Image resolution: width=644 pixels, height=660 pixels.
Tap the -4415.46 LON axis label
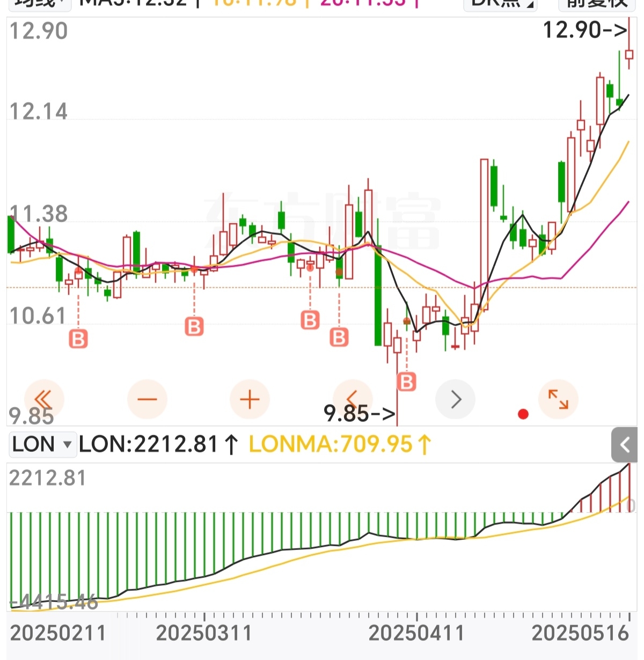(x=53, y=602)
